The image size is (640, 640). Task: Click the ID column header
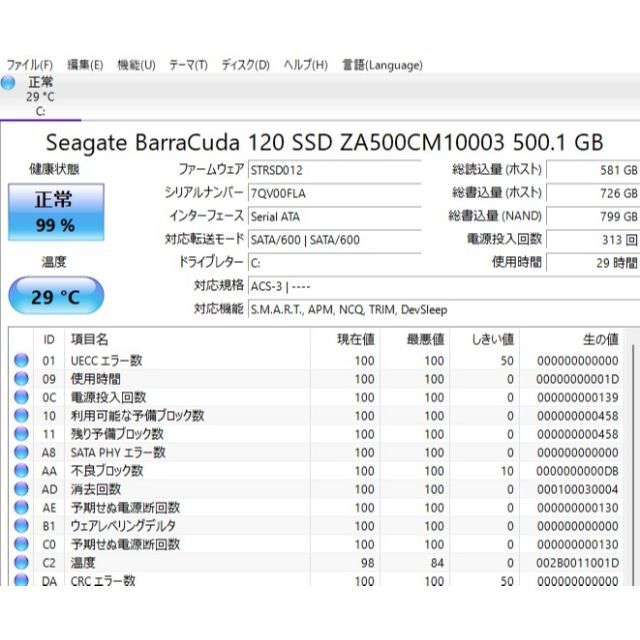(x=49, y=339)
